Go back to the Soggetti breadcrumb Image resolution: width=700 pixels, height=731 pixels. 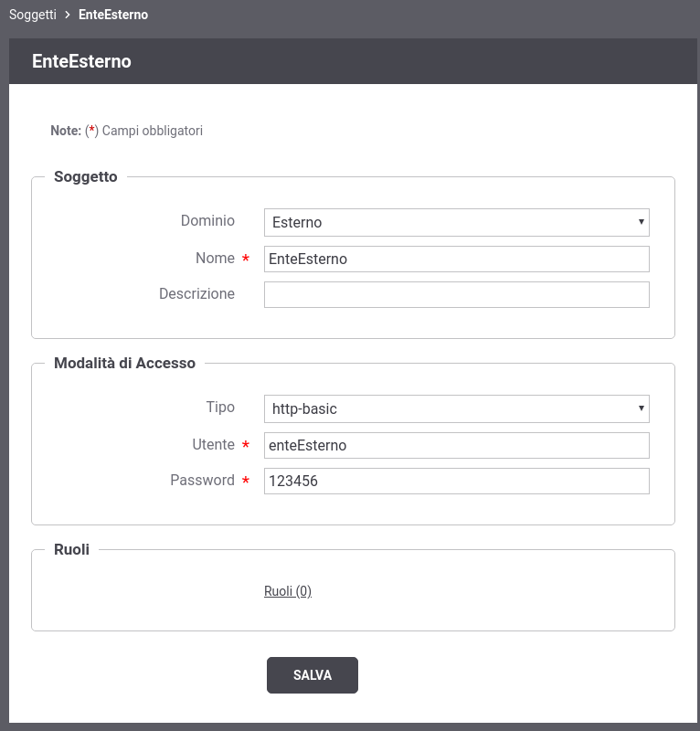(33, 15)
